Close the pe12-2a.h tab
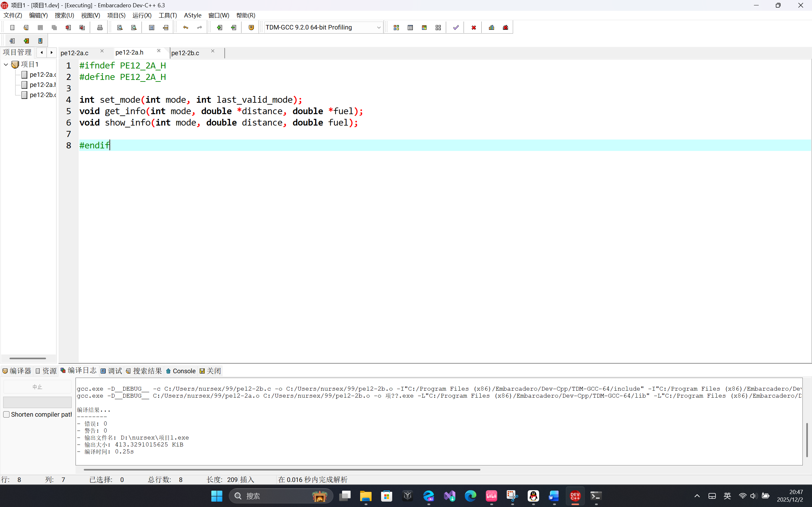Screen dimensions: 812x507 [x=159, y=51]
